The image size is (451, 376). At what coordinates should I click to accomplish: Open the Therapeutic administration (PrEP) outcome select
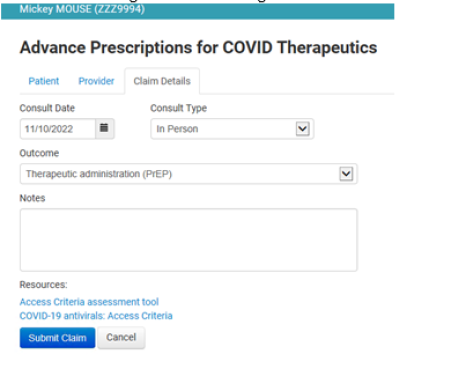coord(188,174)
